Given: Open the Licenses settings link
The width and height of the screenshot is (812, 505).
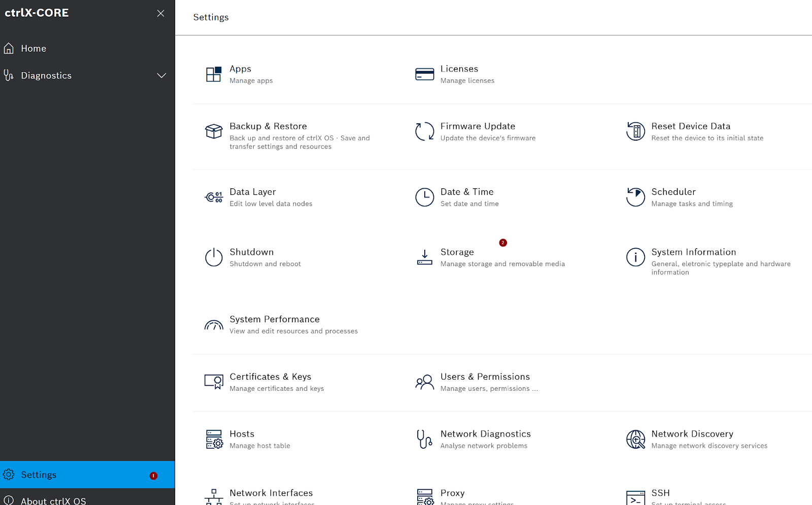Looking at the screenshot, I should click(459, 69).
